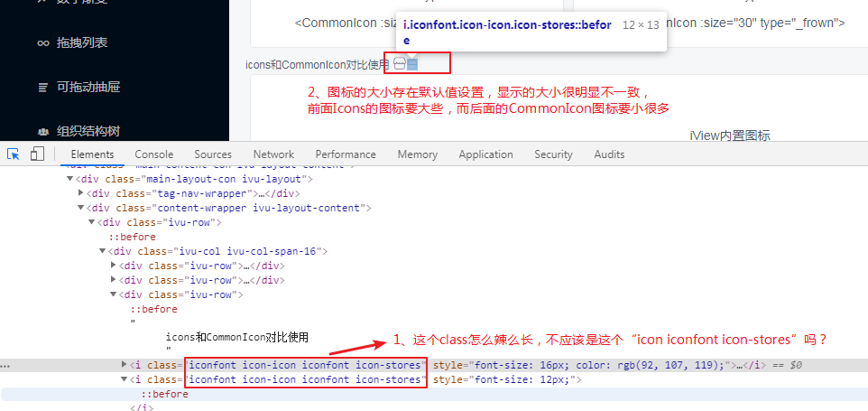Click the iView内置图标 card title
Screen dimensions: 868x411
(x=730, y=135)
